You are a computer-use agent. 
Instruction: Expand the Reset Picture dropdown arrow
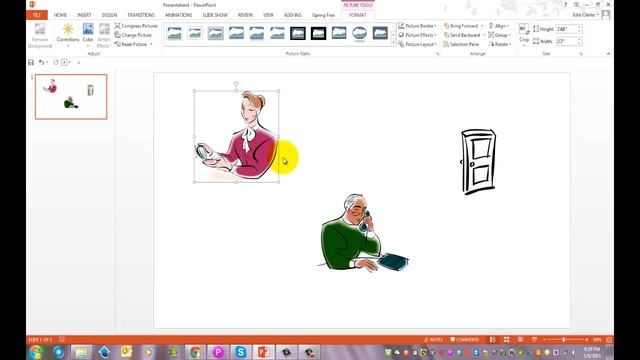point(151,44)
